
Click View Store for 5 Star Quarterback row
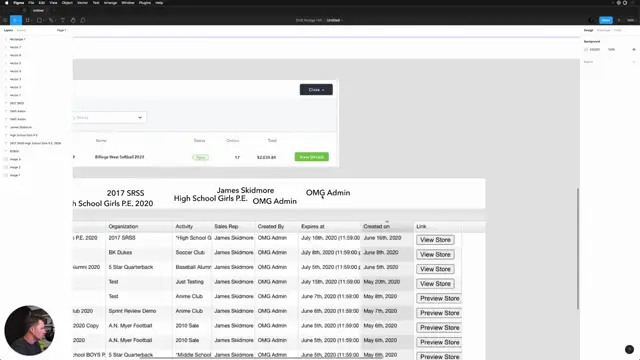pyautogui.click(x=435, y=269)
